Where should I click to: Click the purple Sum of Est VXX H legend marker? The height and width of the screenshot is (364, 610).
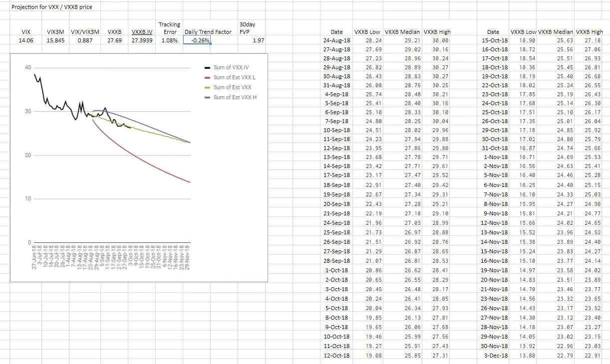(207, 97)
